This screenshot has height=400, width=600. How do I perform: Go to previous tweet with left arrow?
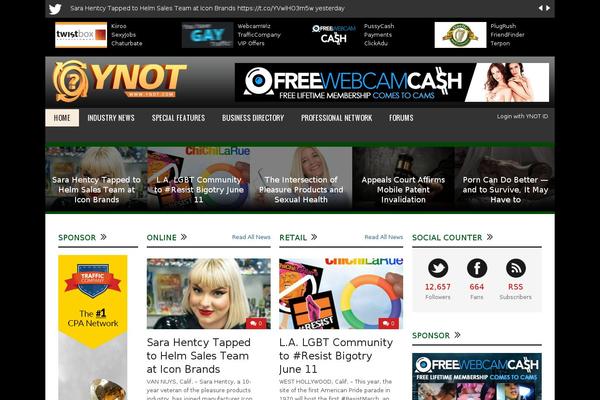[x=540, y=8]
